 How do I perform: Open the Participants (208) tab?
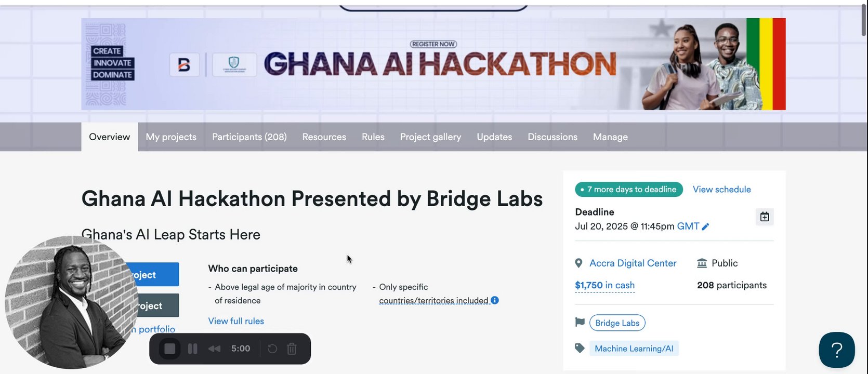[249, 137]
